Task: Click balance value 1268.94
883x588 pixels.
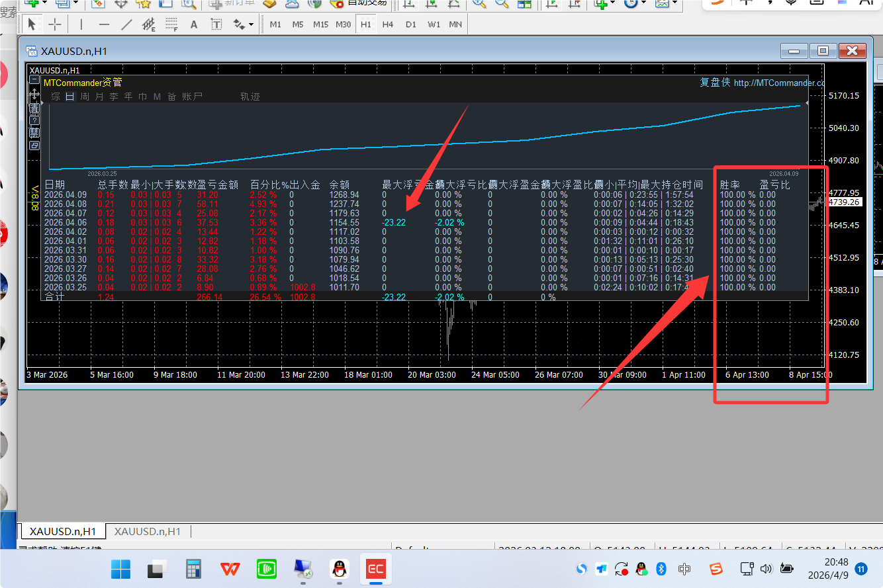Action: pos(344,195)
